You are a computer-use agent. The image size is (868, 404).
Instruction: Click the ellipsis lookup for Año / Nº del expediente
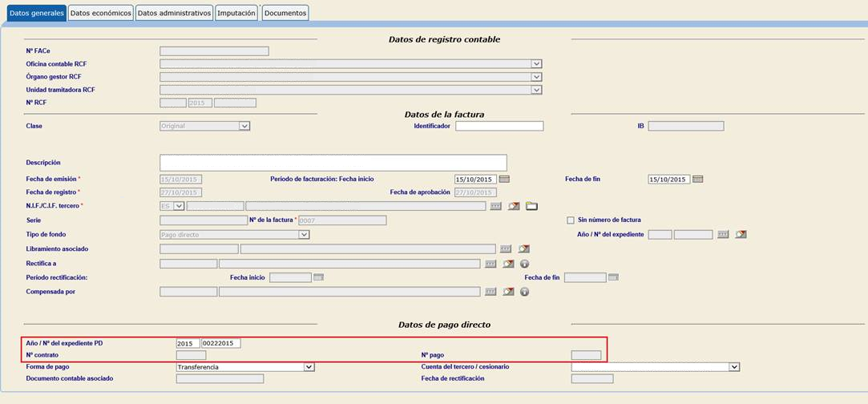tap(723, 235)
